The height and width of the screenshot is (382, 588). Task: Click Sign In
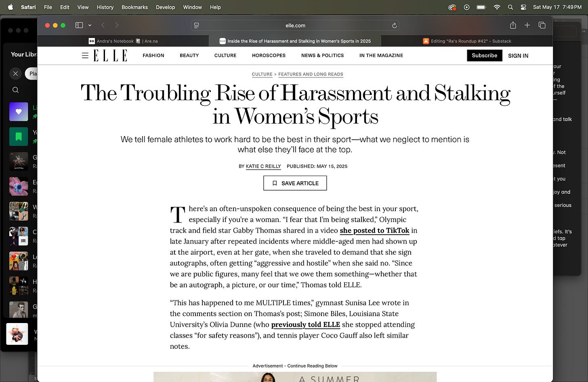[x=518, y=56]
